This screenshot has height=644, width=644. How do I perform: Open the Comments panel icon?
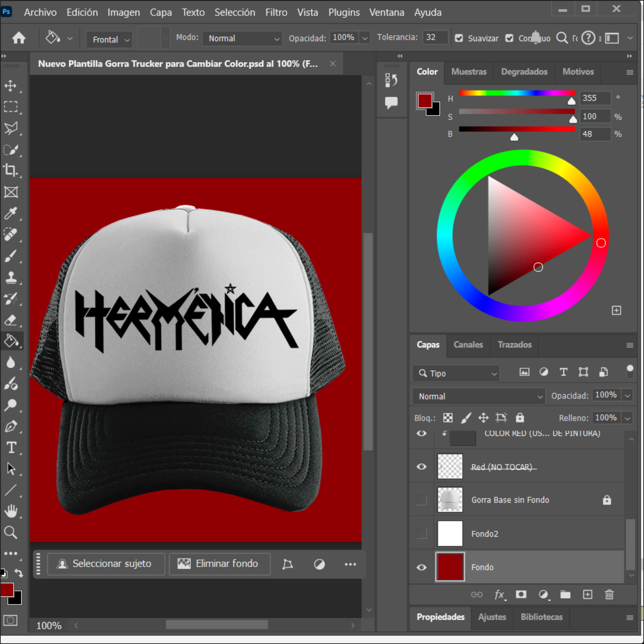[x=391, y=103]
